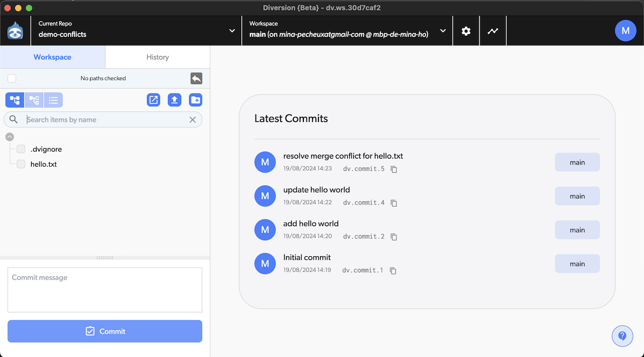Click the upload file icon
The image size is (644, 357).
pyautogui.click(x=174, y=100)
